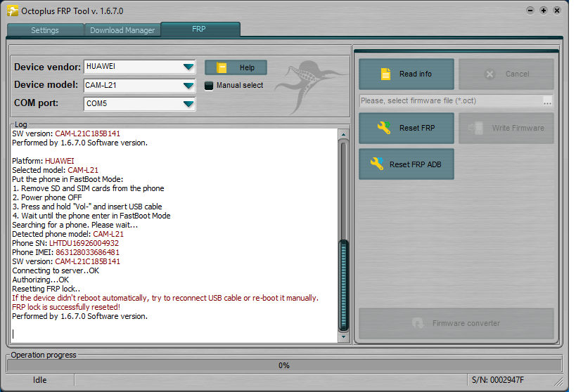Click the reboot warning log line in red
Viewport: 576px width, 392px height.
165,298
